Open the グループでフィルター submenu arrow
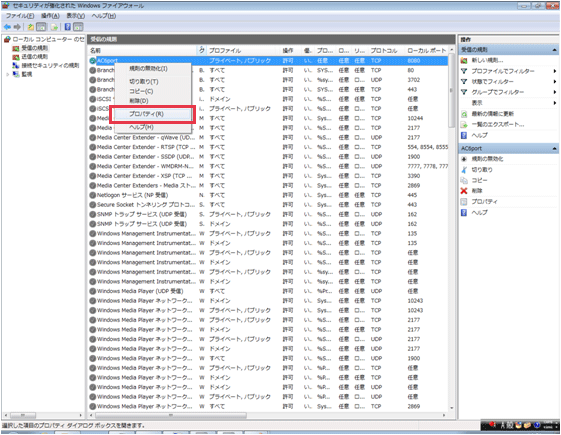The width and height of the screenshot is (561, 435). point(555,92)
